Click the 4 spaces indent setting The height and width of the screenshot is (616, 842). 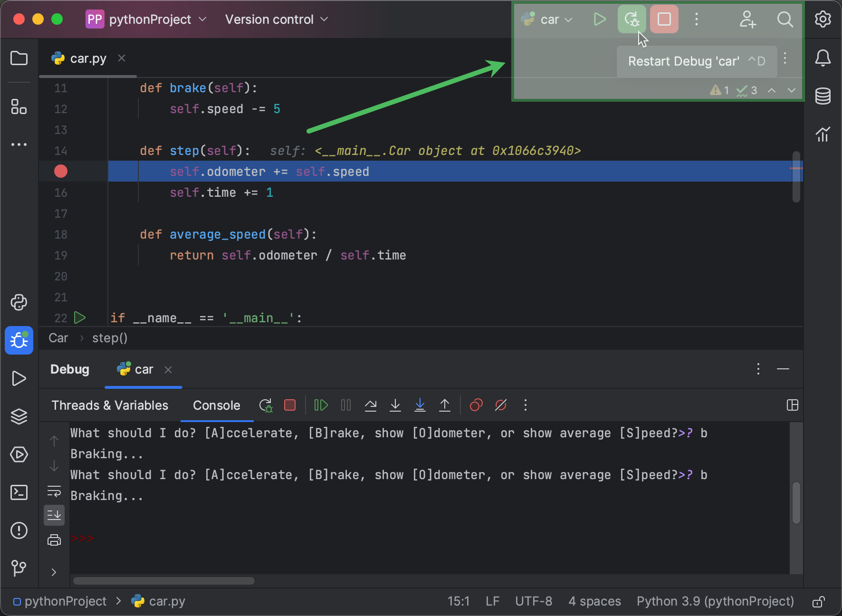[594, 602]
